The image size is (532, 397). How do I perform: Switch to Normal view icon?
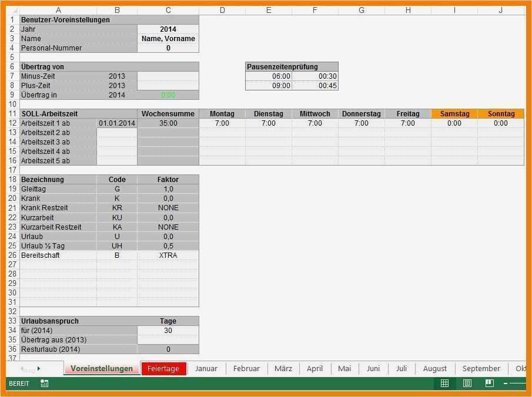(444, 383)
